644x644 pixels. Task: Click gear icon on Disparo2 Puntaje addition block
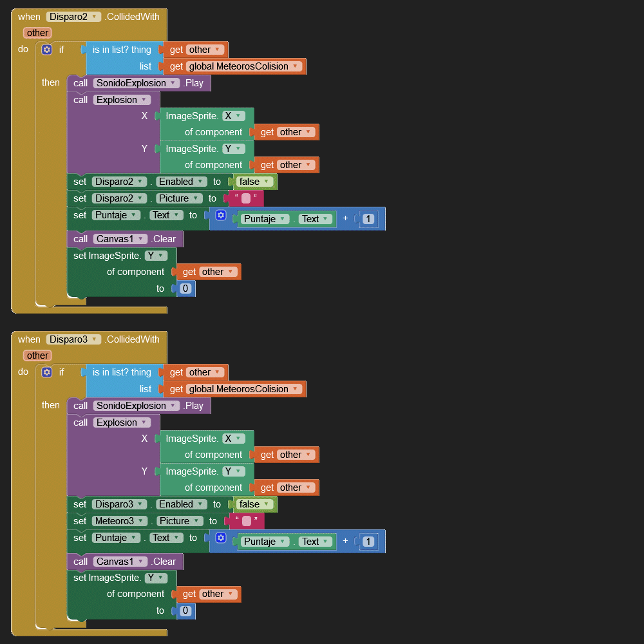pyautogui.click(x=221, y=215)
